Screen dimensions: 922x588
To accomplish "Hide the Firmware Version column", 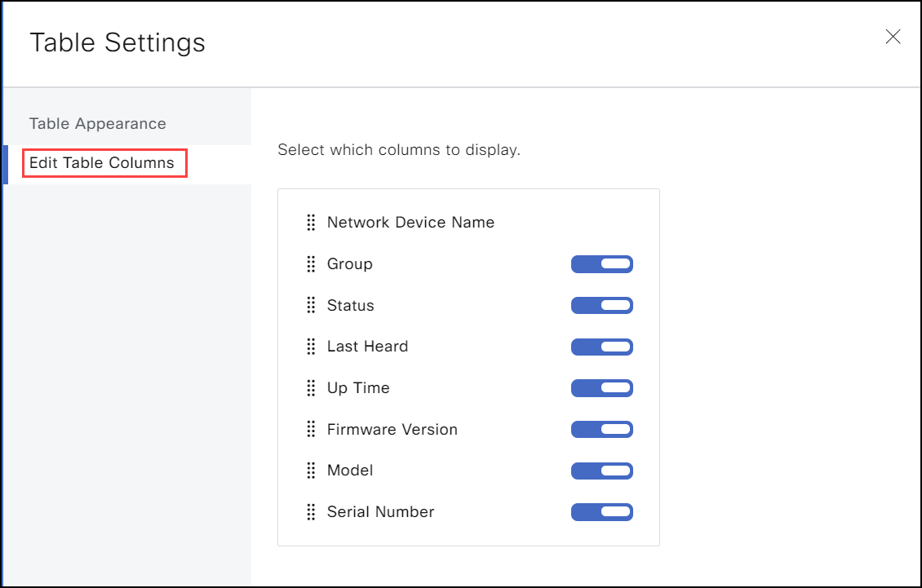I will pyautogui.click(x=601, y=429).
